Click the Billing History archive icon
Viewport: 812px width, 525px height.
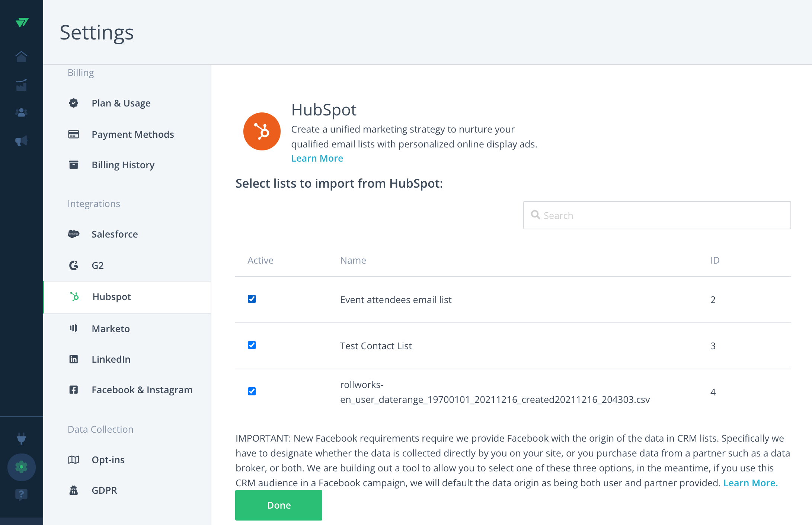[74, 165]
